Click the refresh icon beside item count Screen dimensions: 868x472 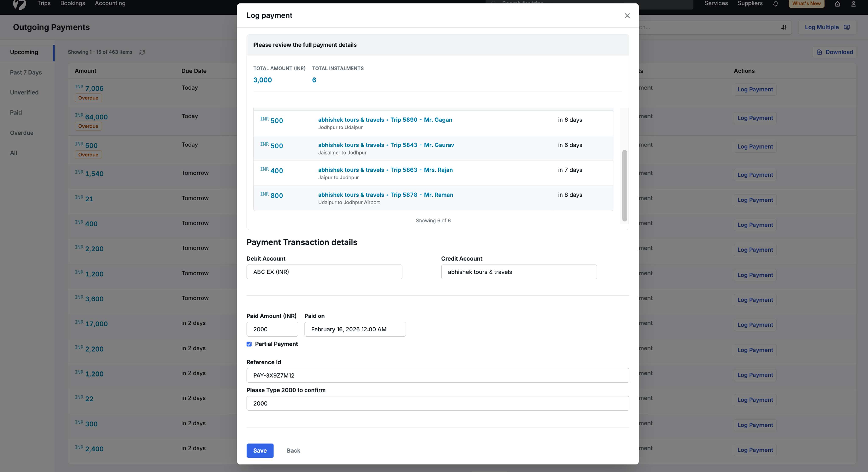pos(142,52)
